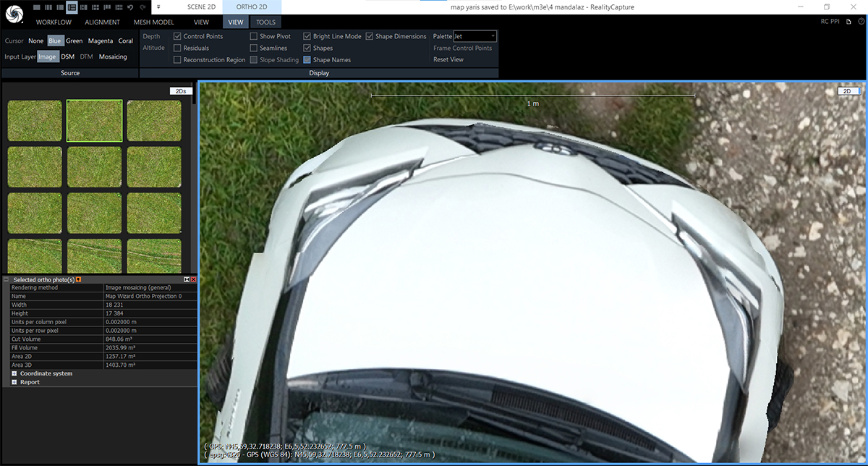The height and width of the screenshot is (466, 868).
Task: Click Reset View
Action: pos(448,59)
